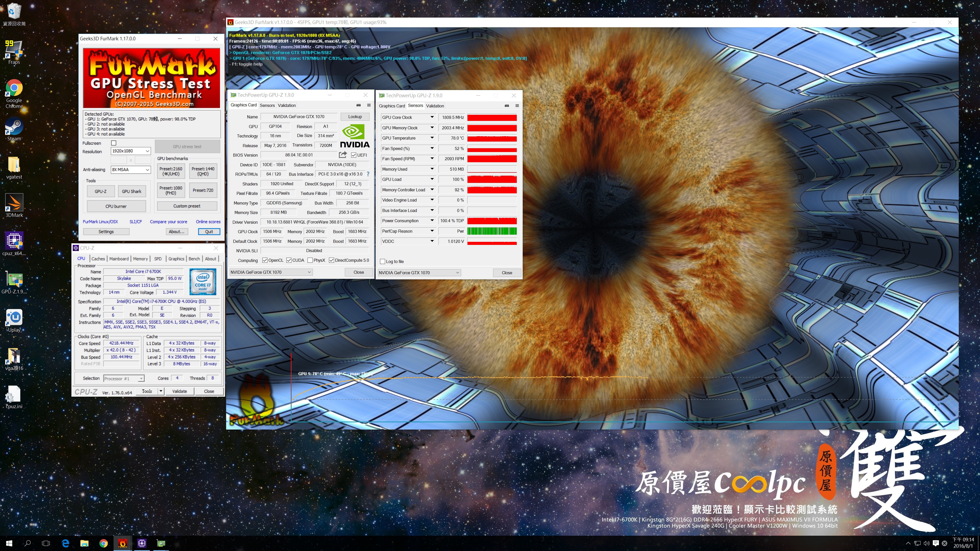Click the Bus Interface question mark icon
The image size is (980, 551).
pos(368,174)
